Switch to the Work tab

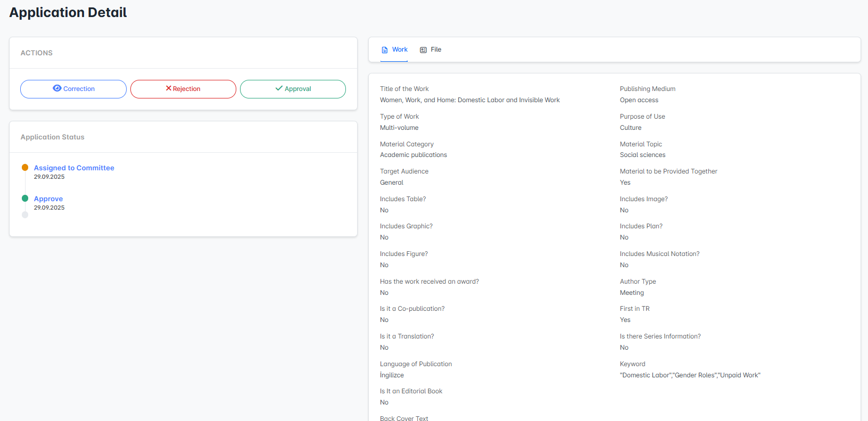pyautogui.click(x=400, y=49)
